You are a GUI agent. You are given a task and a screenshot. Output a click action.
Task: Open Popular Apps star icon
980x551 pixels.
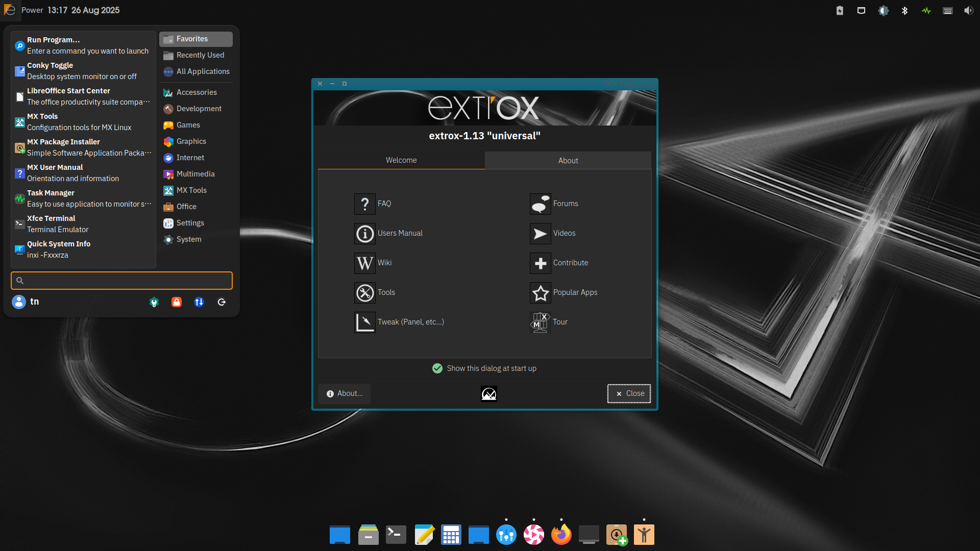click(540, 293)
